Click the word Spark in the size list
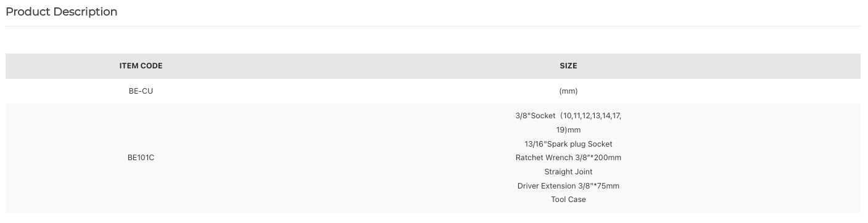The image size is (868, 223). pyautogui.click(x=559, y=144)
